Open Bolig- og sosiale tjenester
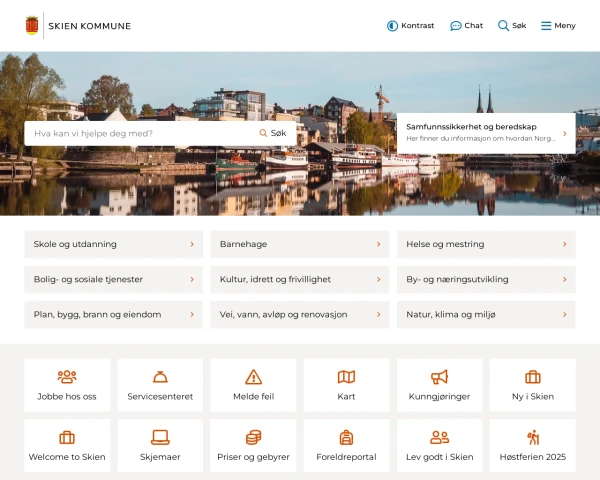600x480 pixels. click(x=113, y=279)
